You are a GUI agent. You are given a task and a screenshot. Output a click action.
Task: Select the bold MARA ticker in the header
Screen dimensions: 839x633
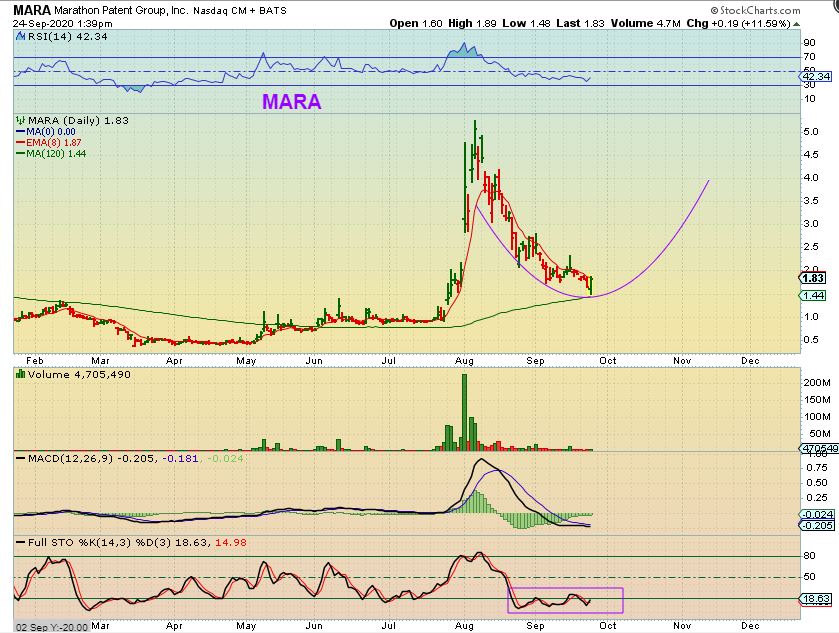tap(32, 10)
